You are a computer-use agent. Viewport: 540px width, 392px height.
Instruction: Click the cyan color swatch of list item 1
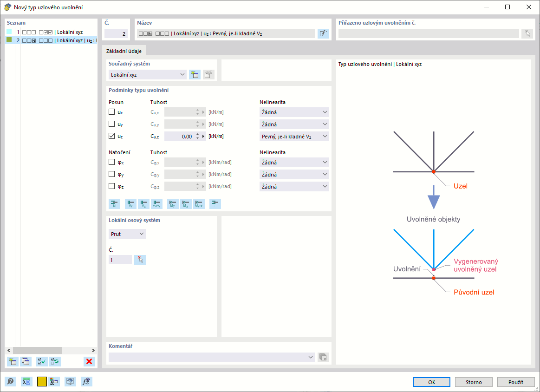pos(9,32)
